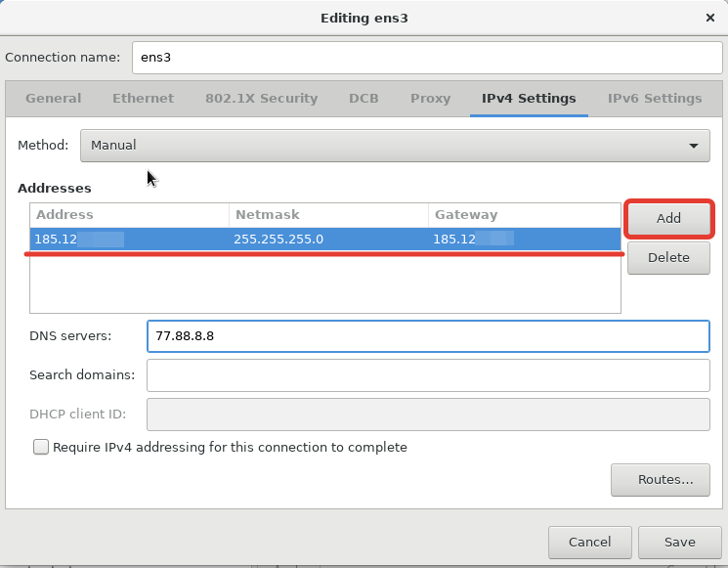This screenshot has height=568, width=728.
Task: Go to 802.1X Security tab
Action: pos(261,99)
